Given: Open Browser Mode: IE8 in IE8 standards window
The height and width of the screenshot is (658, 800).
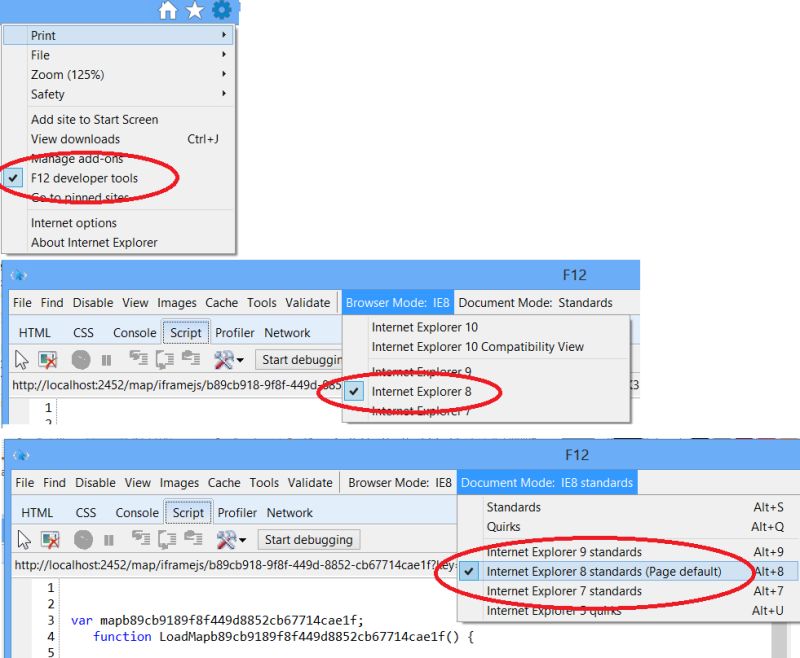Looking at the screenshot, I should tap(400, 483).
